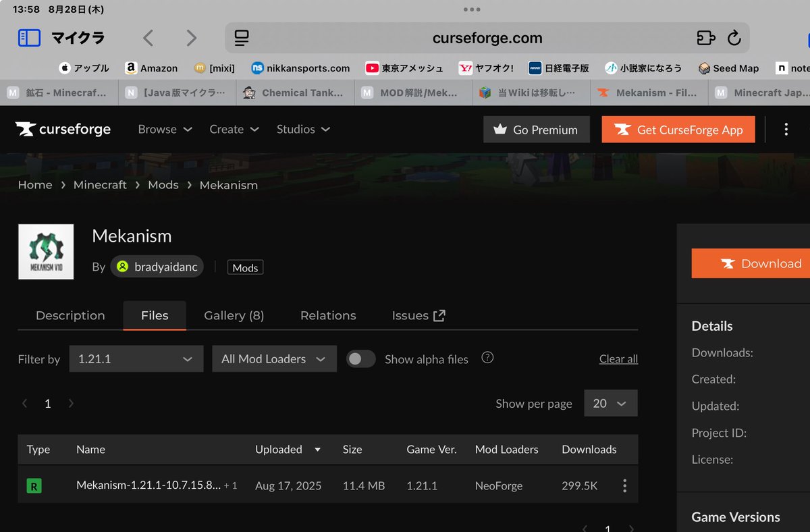Click the CurseForge logo
The height and width of the screenshot is (532, 810).
(x=63, y=129)
